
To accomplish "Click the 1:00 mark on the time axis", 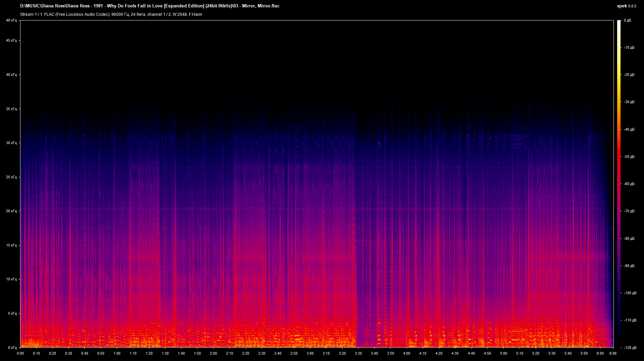I will (117, 353).
